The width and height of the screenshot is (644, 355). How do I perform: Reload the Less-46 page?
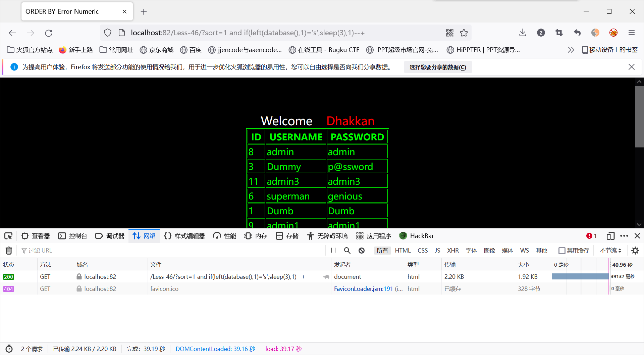[49, 33]
